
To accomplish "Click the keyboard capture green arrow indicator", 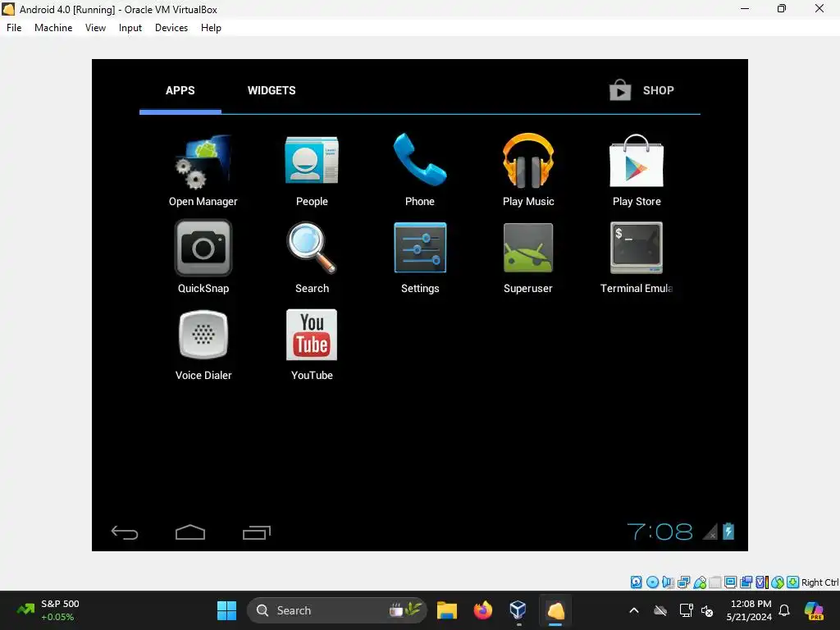I will pyautogui.click(x=793, y=582).
